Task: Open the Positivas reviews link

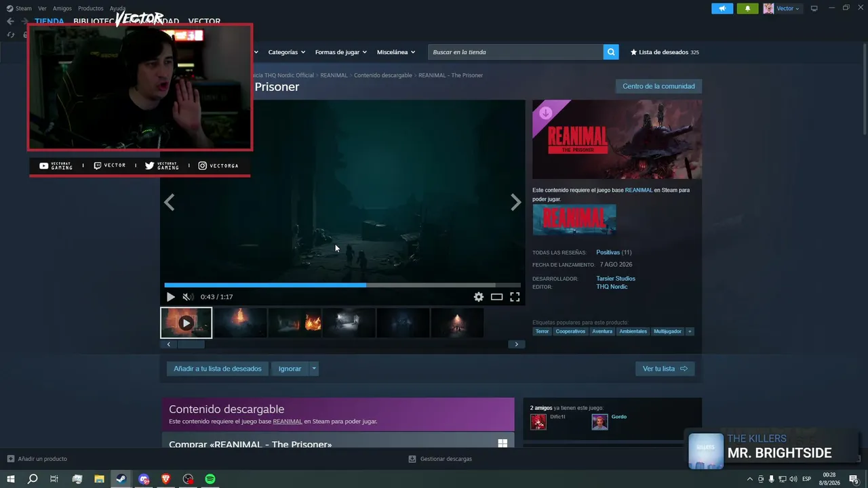Action: [608, 252]
